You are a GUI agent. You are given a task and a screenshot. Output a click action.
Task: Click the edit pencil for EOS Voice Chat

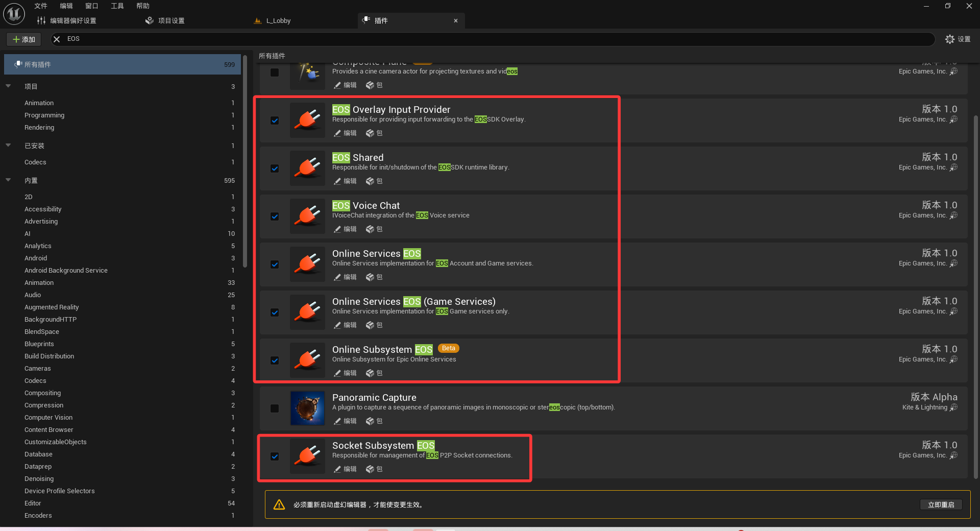point(337,229)
